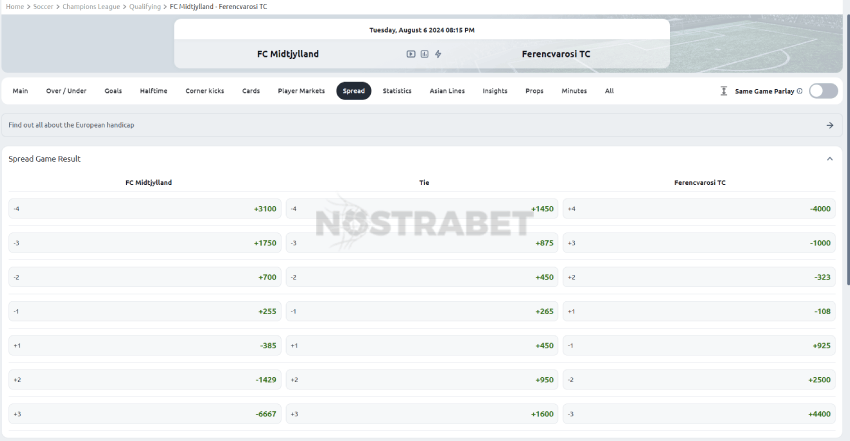Bet FC Midtjylland +1 at -385
Viewport: 850px width, 441px height.
[145, 345]
